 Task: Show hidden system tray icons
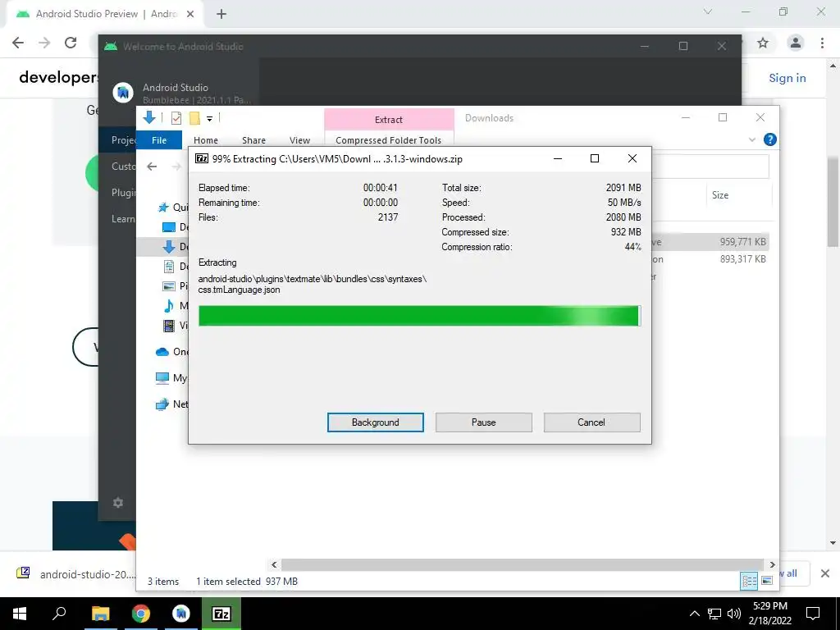(694, 614)
